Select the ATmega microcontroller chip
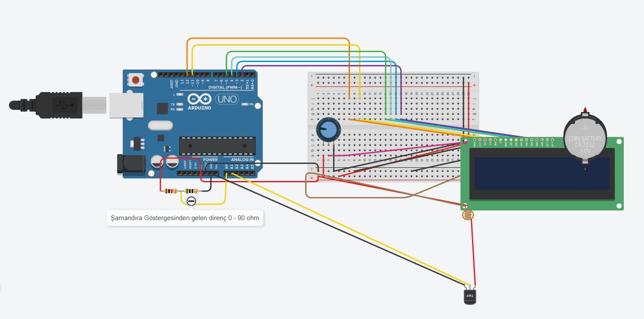The height and width of the screenshot is (319, 644). pos(217,145)
